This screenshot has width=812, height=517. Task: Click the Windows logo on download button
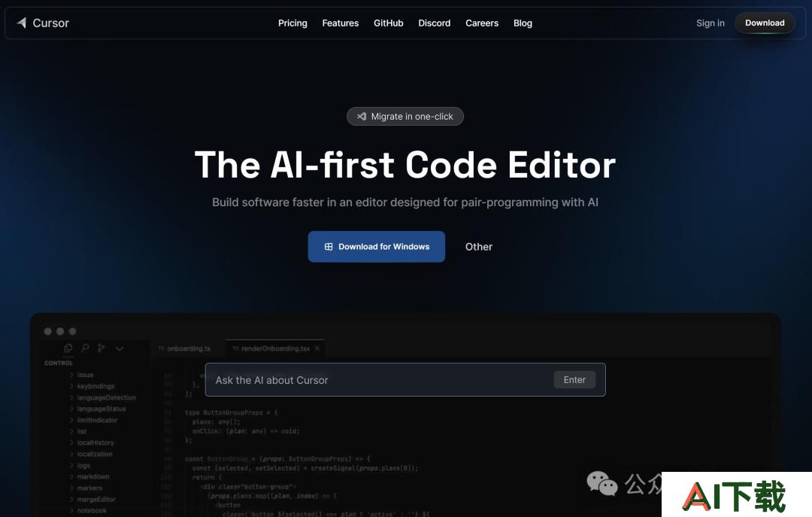coord(329,247)
